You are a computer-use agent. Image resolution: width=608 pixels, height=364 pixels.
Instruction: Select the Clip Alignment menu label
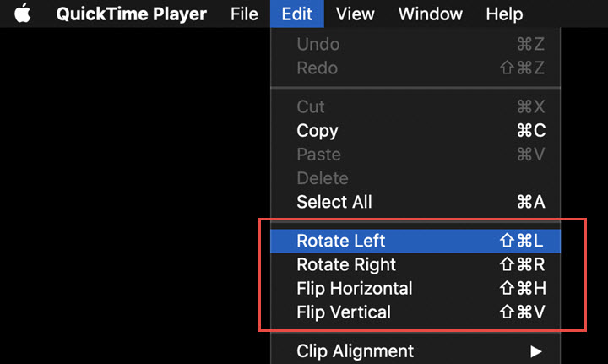pos(356,350)
